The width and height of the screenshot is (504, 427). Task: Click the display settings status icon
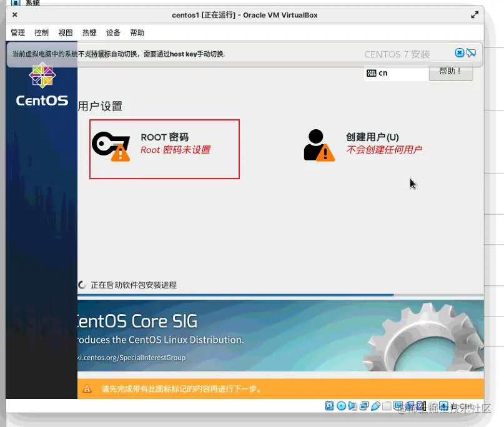(x=398, y=406)
